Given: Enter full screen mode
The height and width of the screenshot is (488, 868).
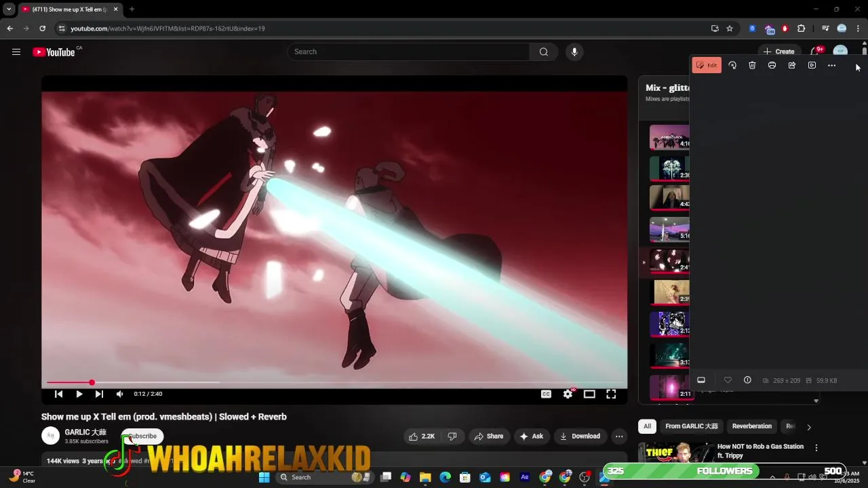Looking at the screenshot, I should [x=611, y=394].
